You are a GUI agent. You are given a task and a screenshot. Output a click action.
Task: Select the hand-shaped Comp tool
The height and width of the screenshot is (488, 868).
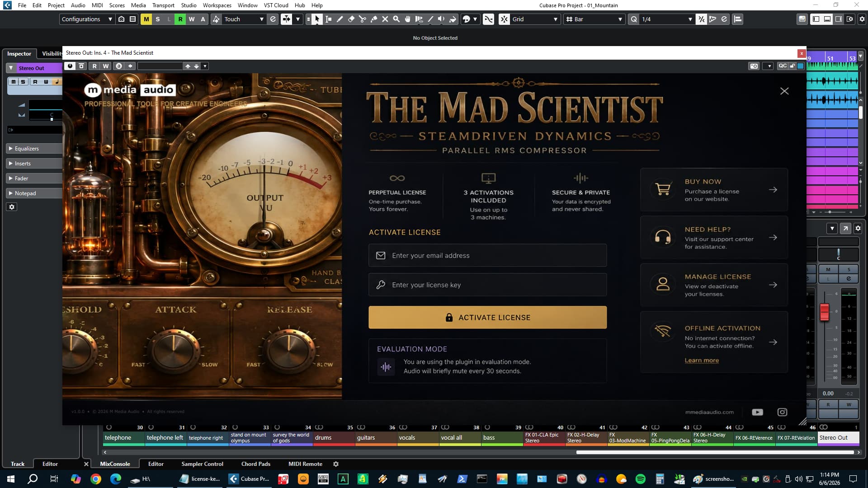pos(408,19)
